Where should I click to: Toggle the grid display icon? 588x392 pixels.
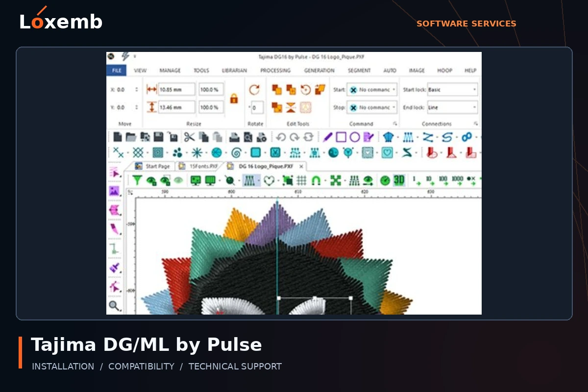[302, 180]
